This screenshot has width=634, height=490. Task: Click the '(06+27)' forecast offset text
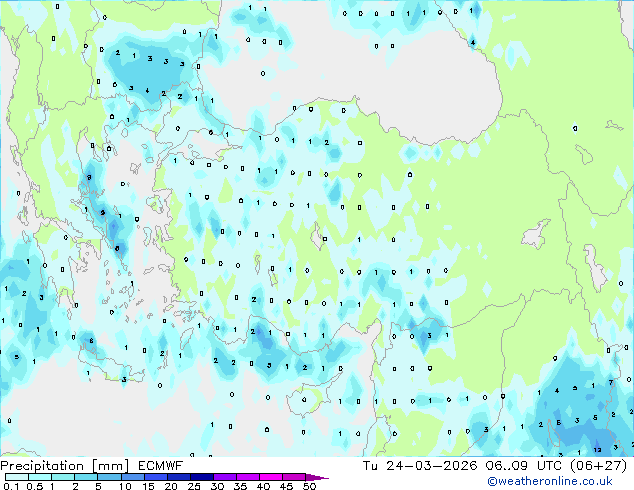tap(598, 466)
